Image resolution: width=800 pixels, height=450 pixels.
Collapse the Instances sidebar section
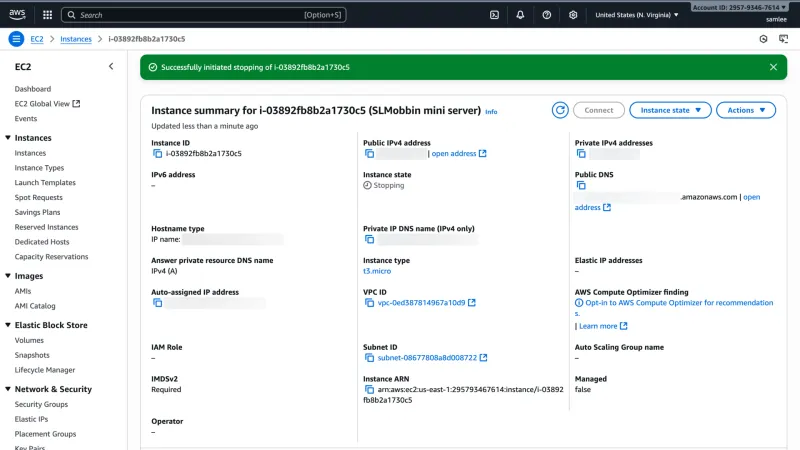tap(8, 138)
